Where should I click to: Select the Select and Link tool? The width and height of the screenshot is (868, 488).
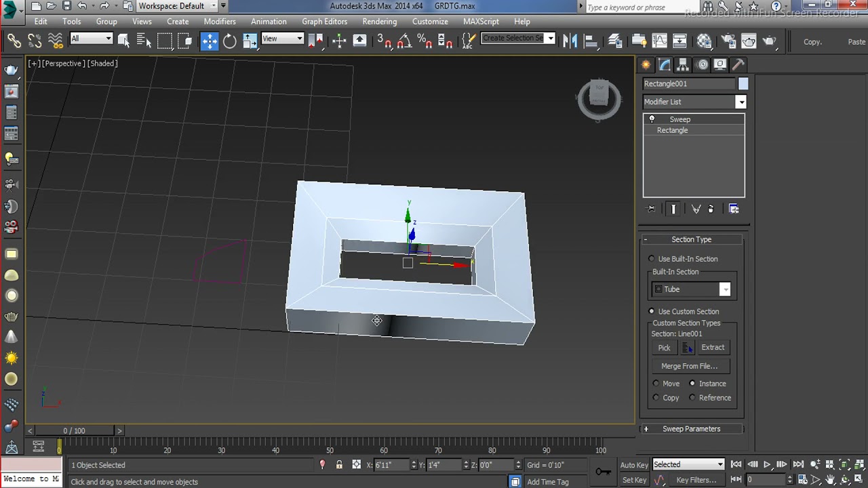(14, 41)
